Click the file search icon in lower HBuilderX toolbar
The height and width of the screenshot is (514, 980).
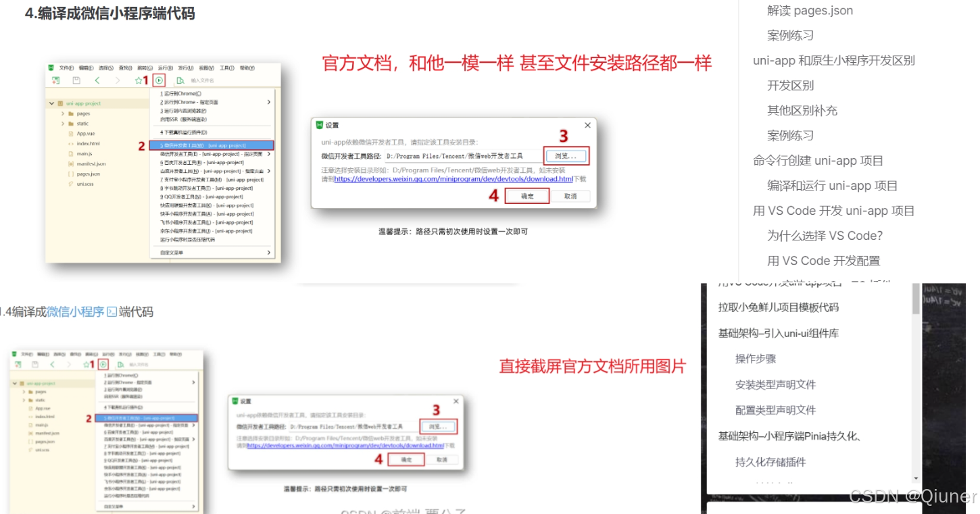120,364
